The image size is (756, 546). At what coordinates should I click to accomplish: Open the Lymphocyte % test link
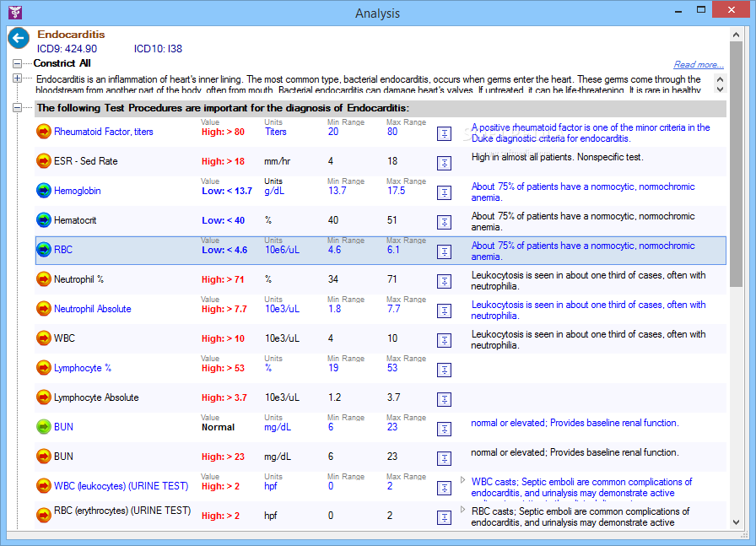(x=83, y=368)
